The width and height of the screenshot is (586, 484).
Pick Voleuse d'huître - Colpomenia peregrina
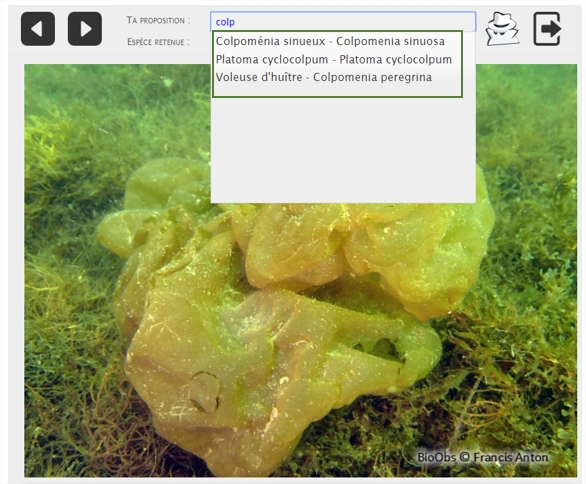[x=324, y=77]
